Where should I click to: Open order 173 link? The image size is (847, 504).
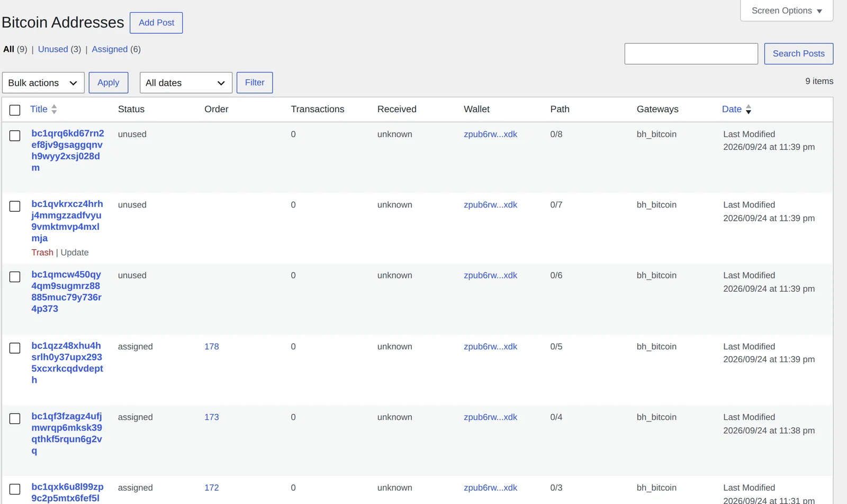coord(212,417)
